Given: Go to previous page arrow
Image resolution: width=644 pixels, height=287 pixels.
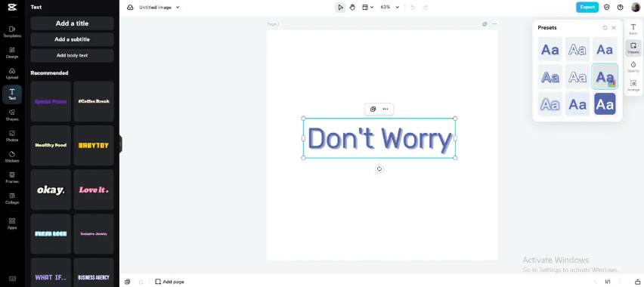Looking at the screenshot, I should coord(595,282).
